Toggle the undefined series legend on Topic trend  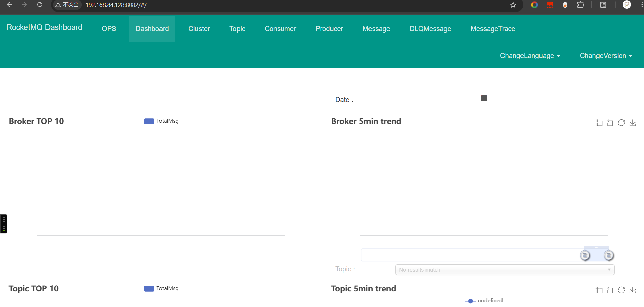tap(483, 301)
